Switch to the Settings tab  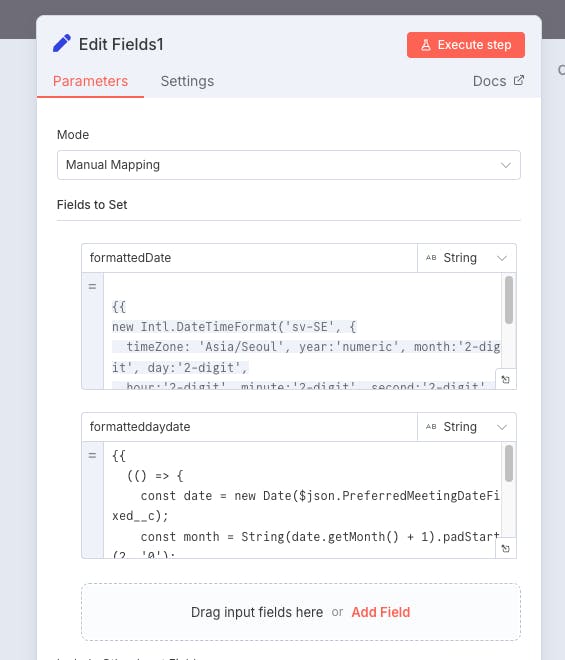(187, 81)
